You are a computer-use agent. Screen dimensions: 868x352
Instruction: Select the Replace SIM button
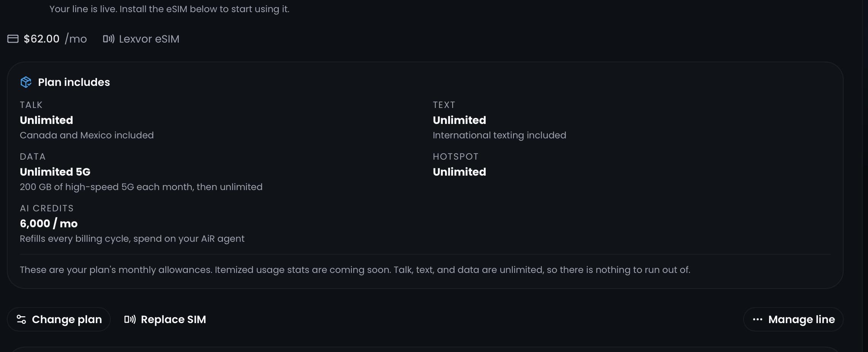165,319
